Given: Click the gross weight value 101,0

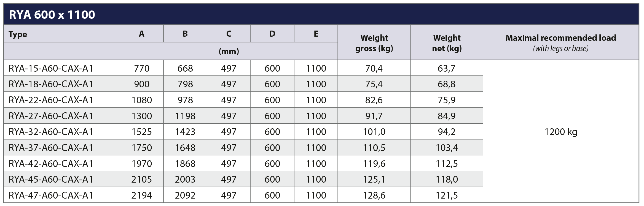Looking at the screenshot, I should [x=374, y=132].
